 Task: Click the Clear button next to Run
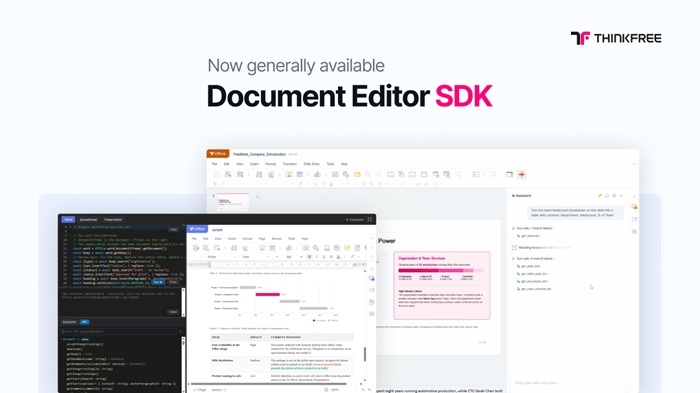173,282
